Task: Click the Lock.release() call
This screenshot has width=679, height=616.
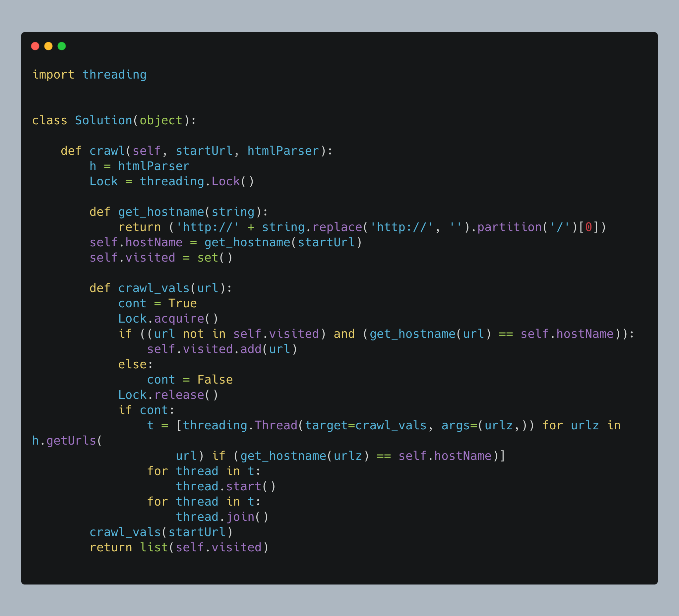Action: tap(168, 395)
